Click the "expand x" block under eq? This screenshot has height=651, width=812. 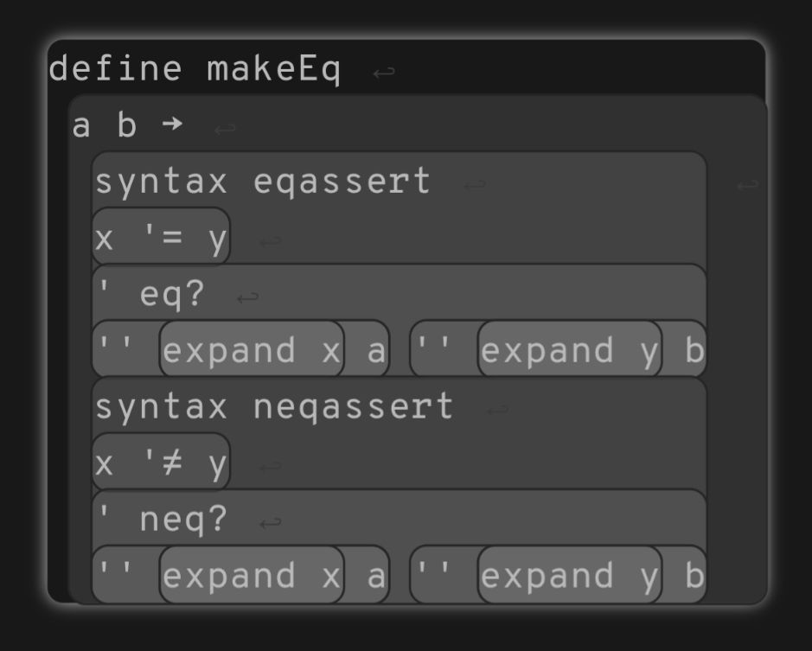(251, 350)
